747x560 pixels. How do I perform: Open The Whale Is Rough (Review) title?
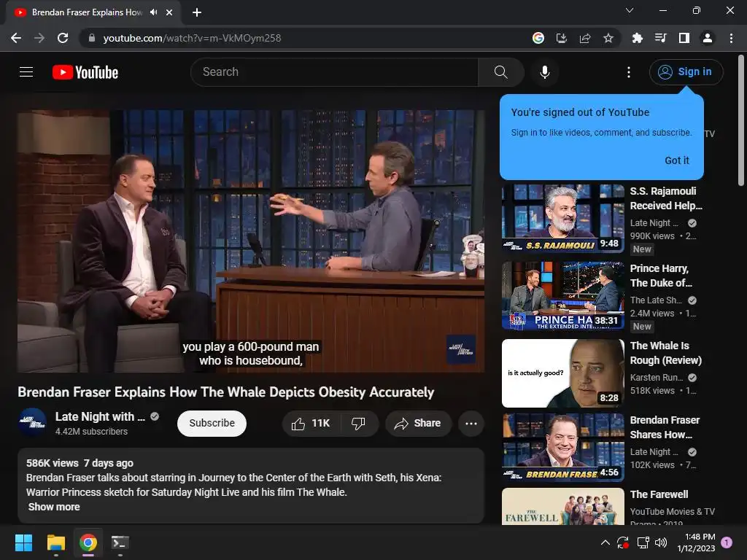[665, 354]
